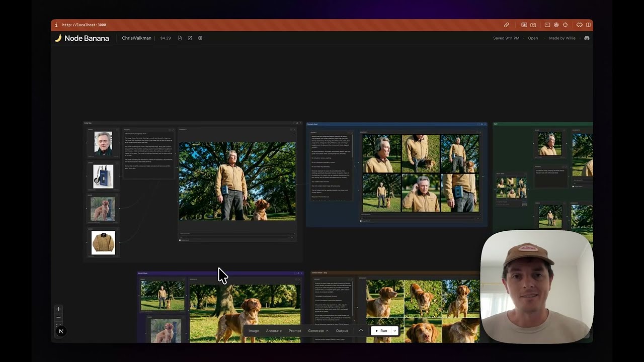
Task: Focus the http://localhost:3000 address field
Action: [x=84, y=25]
